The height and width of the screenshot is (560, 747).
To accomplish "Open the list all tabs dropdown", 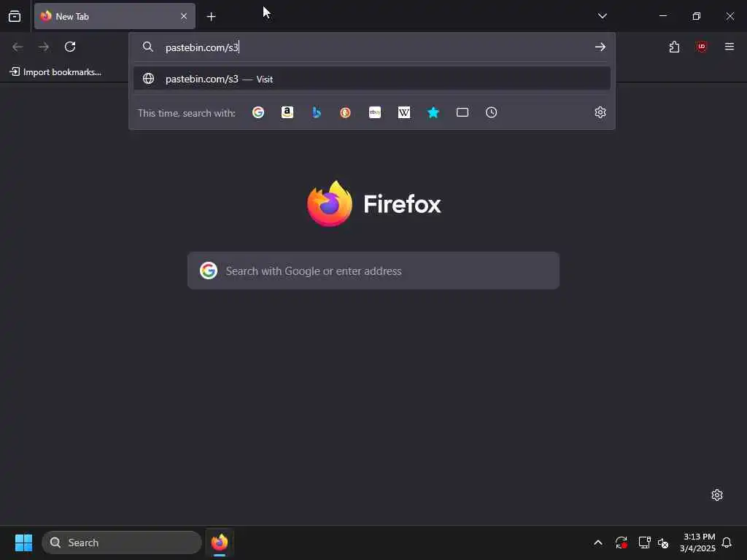I will click(x=602, y=16).
